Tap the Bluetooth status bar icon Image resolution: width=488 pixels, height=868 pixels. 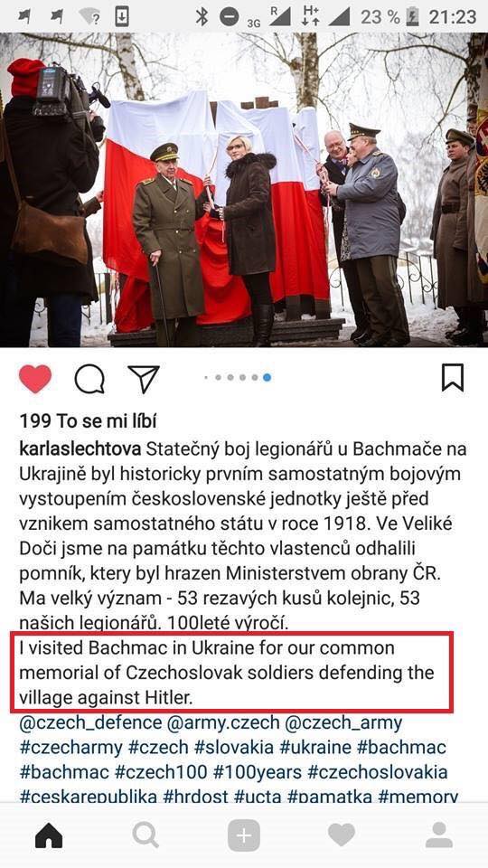202,16
